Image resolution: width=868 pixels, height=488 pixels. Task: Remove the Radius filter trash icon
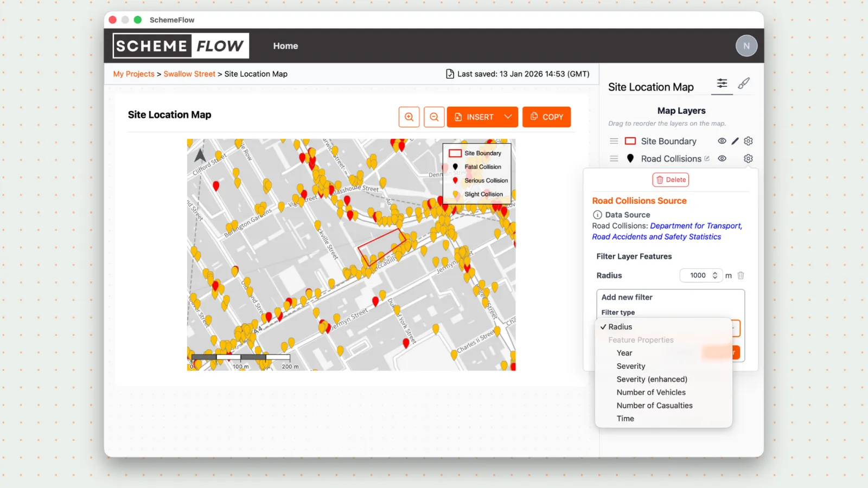click(741, 275)
